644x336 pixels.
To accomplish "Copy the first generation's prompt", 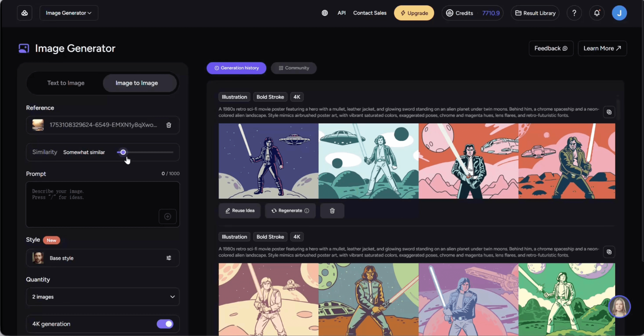I will coord(609,112).
